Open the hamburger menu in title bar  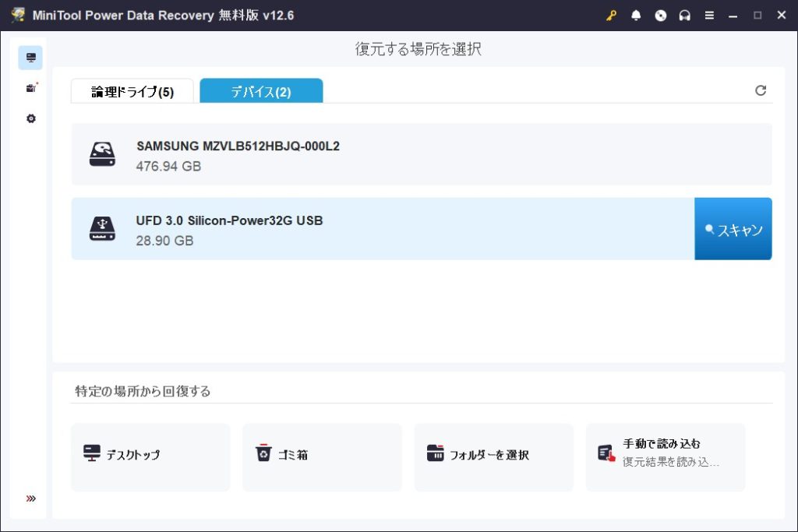pos(709,16)
